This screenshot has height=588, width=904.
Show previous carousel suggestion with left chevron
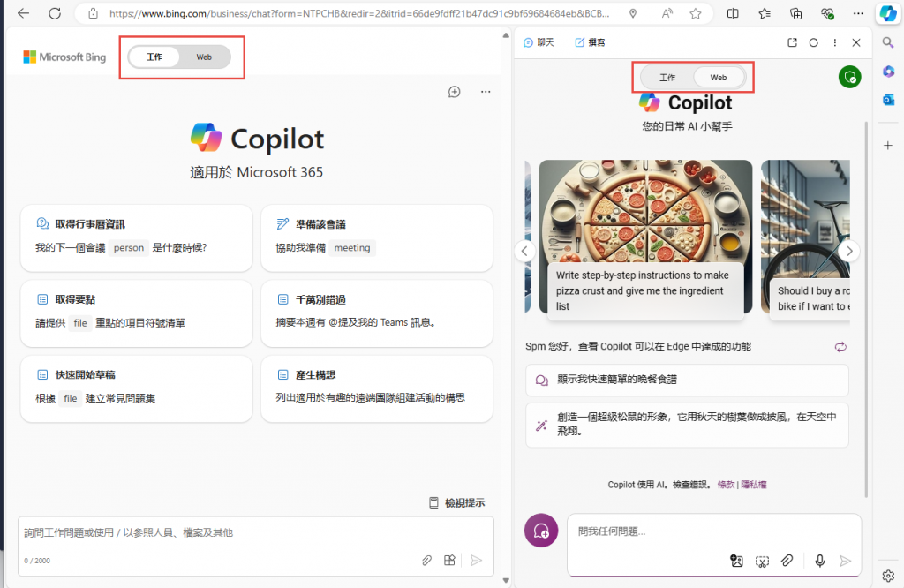click(524, 251)
